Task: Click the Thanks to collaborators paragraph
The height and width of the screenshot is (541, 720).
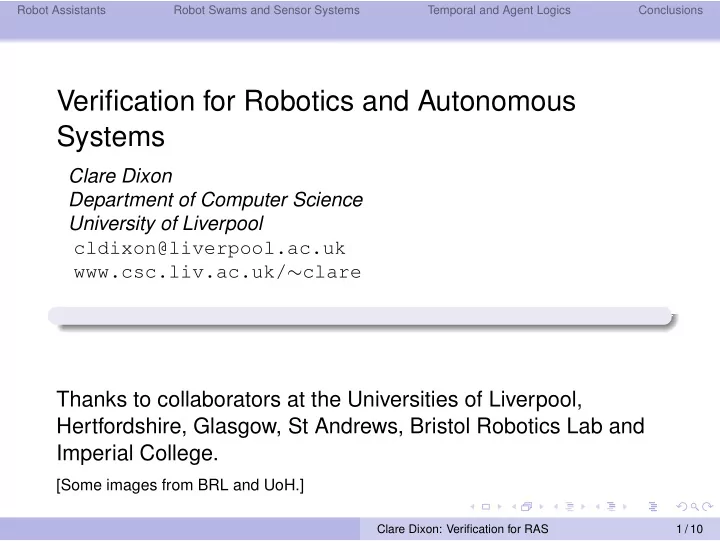Action: (350, 426)
